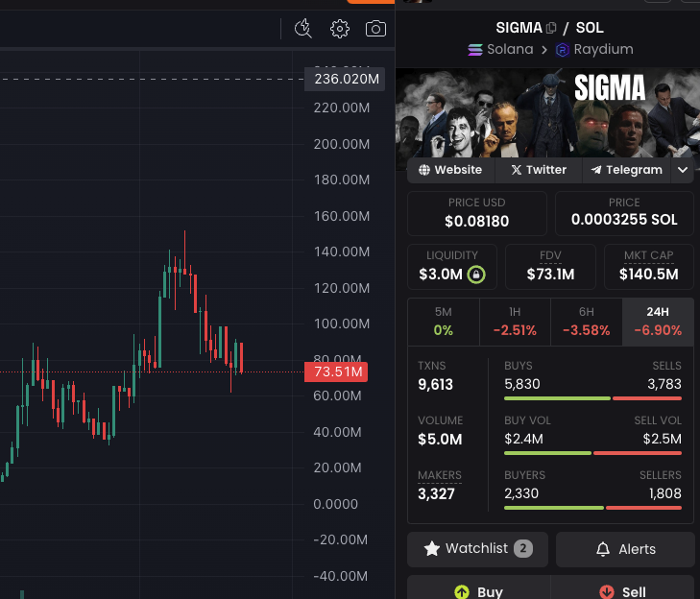
Task: Click the 73.51M current price label
Action: (336, 371)
